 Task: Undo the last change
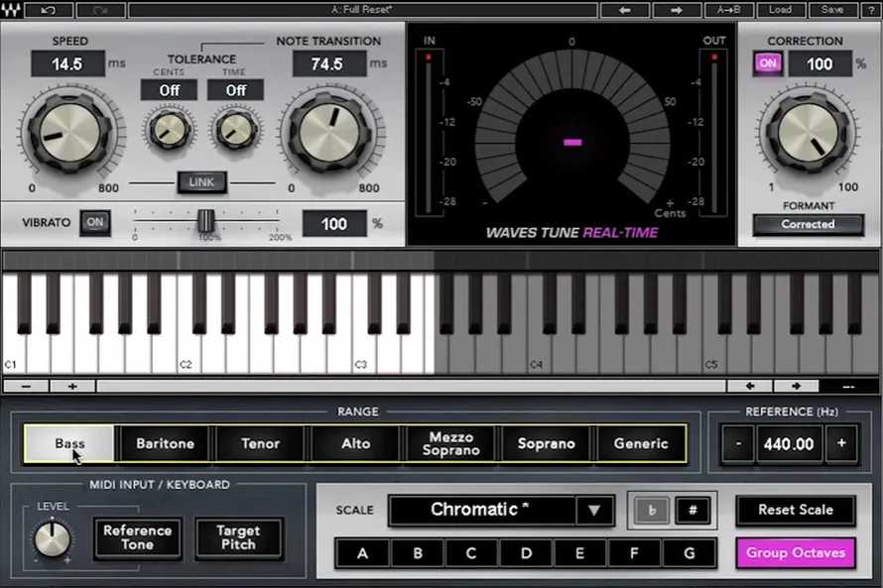point(49,10)
